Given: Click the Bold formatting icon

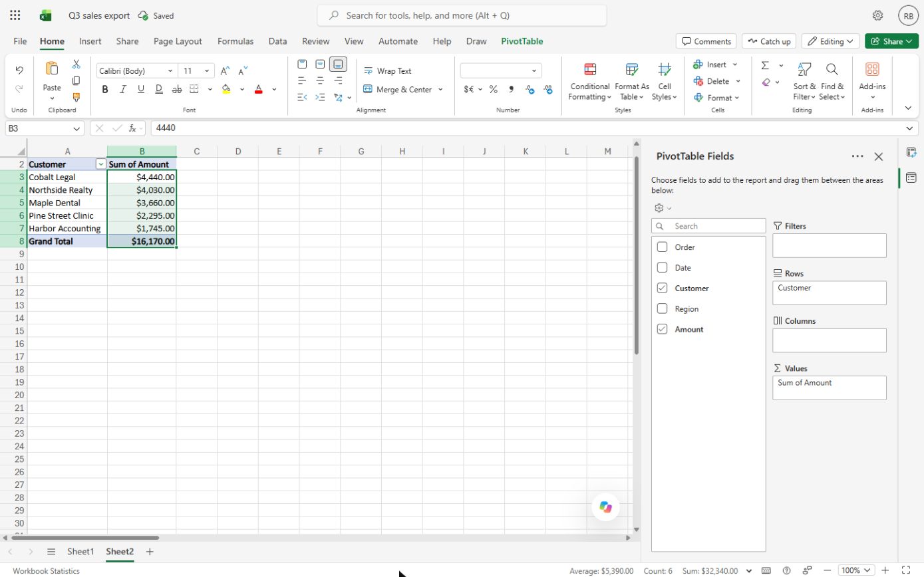Looking at the screenshot, I should click(105, 89).
